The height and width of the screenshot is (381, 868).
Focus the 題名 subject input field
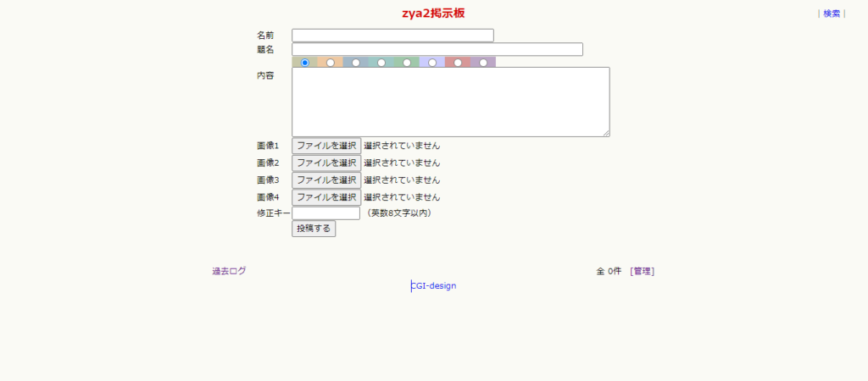[x=437, y=49]
